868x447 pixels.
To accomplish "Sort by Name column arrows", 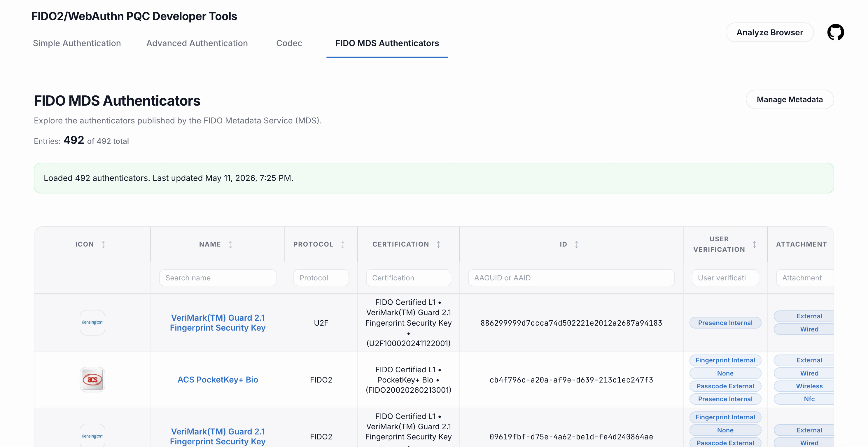I will 230,245.
